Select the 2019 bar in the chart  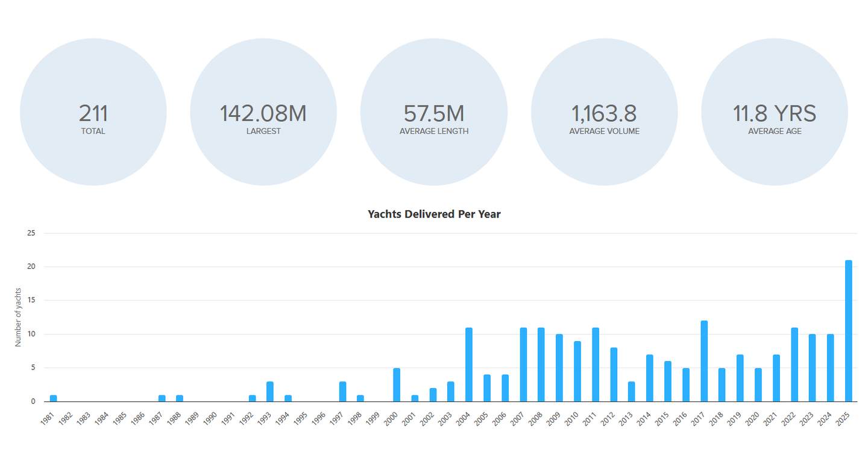[740, 378]
